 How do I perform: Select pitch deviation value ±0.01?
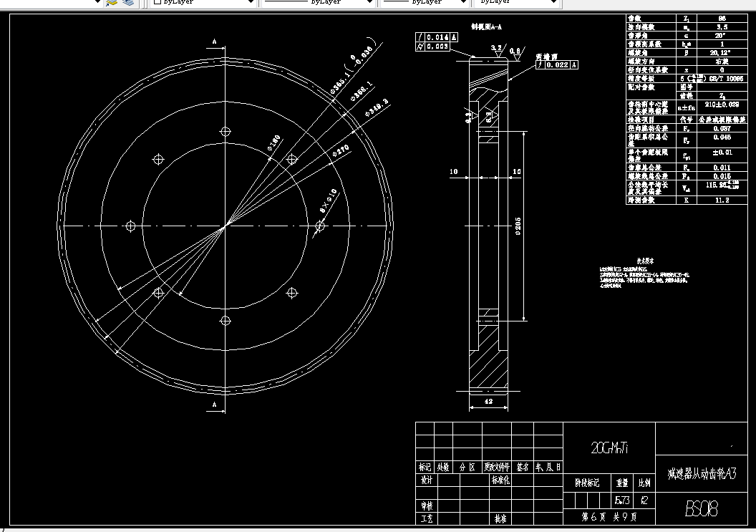tap(722, 153)
